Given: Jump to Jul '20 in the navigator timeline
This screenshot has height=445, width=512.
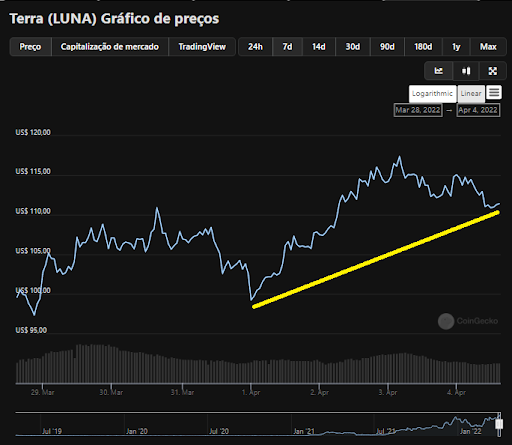Looking at the screenshot, I should tap(219, 431).
